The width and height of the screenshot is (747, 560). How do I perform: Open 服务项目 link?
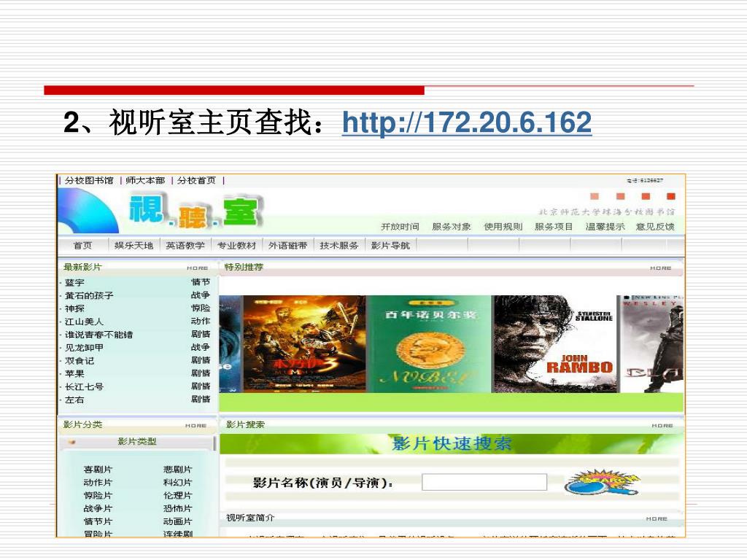point(554,227)
